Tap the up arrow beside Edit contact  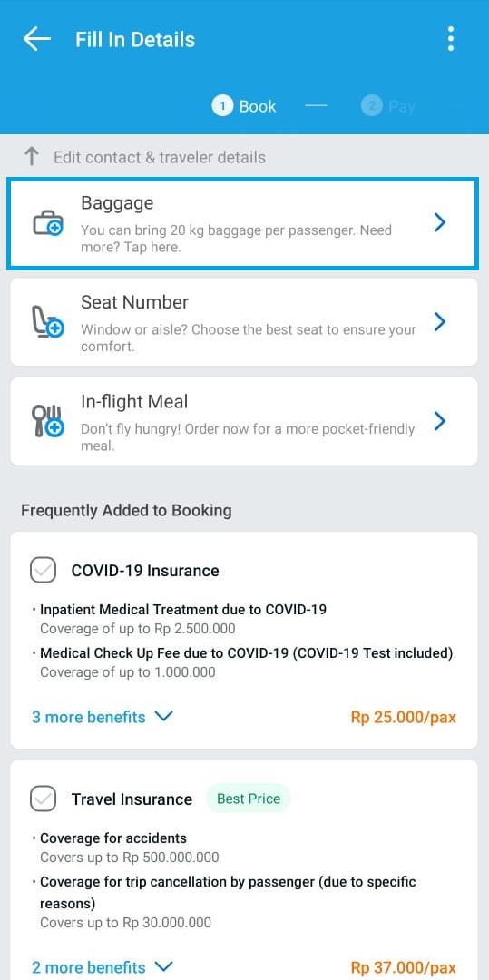click(32, 157)
